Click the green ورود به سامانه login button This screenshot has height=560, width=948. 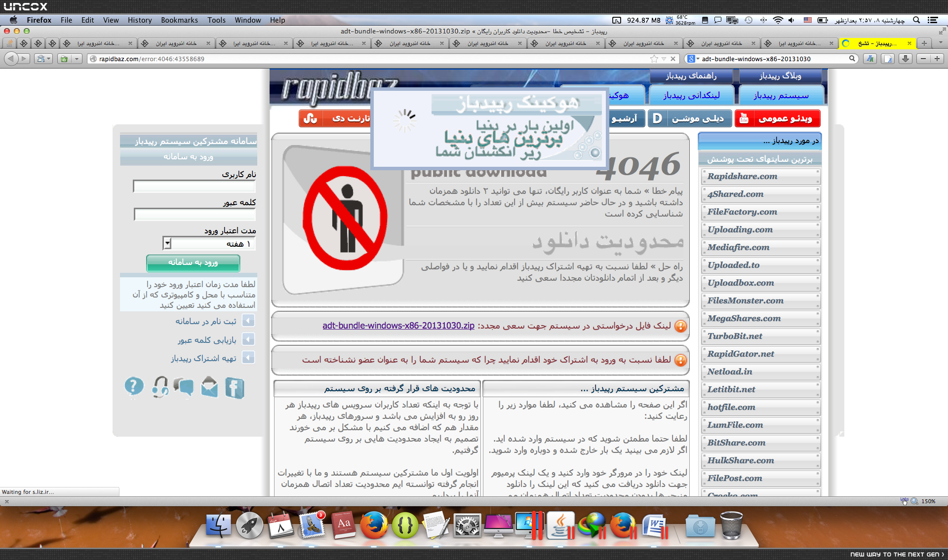click(193, 262)
